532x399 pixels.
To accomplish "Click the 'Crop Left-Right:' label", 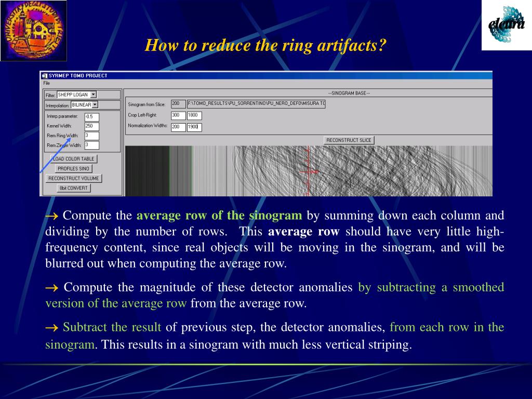I will [142, 115].
